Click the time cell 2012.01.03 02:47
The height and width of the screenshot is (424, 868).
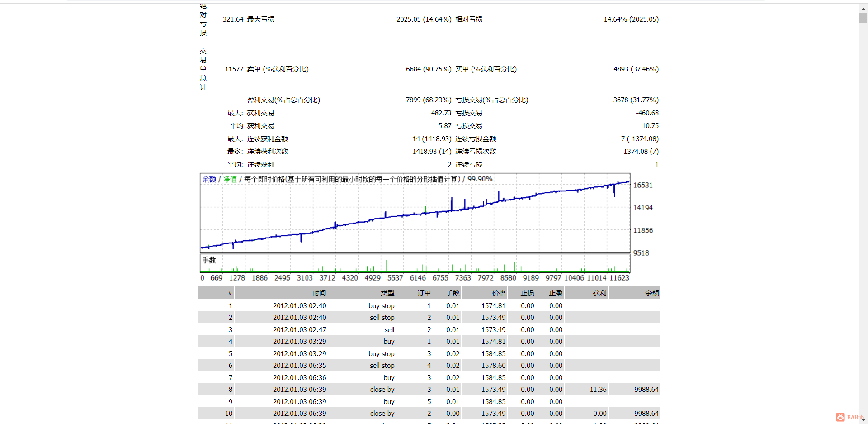(299, 330)
